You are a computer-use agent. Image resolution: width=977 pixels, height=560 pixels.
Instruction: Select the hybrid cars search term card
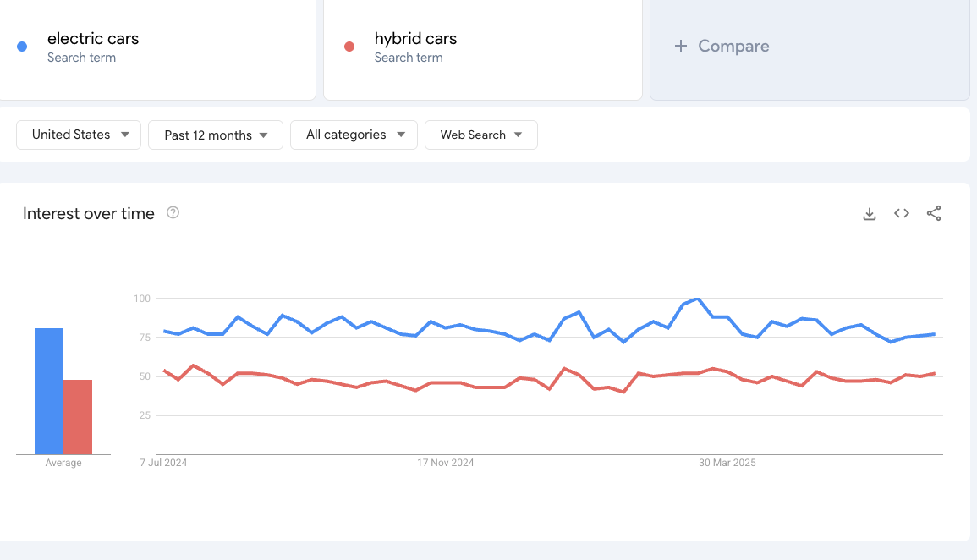coord(482,49)
